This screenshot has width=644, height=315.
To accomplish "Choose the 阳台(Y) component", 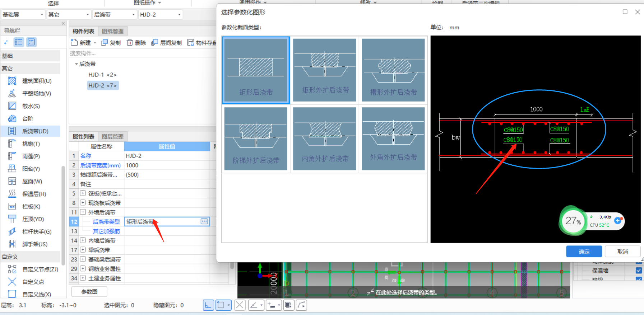I will [x=30, y=169].
